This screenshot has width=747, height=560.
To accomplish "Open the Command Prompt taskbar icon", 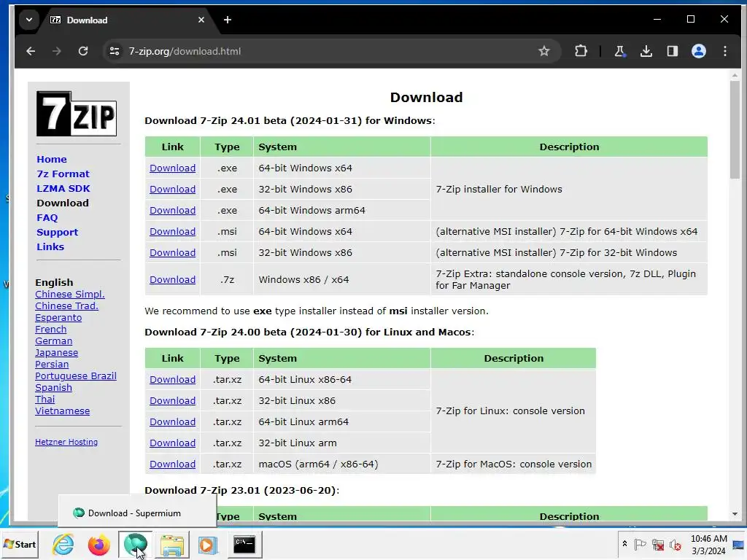I will click(244, 544).
